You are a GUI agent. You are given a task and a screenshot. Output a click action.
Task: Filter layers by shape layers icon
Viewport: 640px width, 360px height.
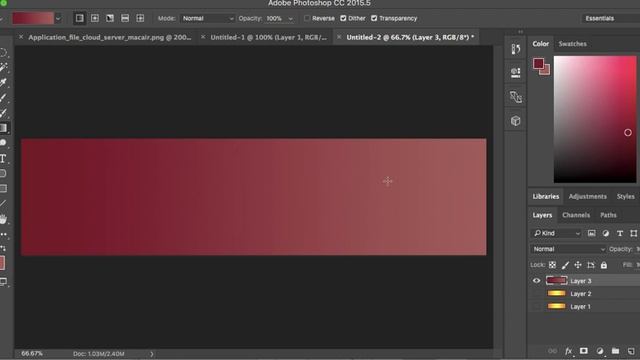pyautogui.click(x=633, y=233)
